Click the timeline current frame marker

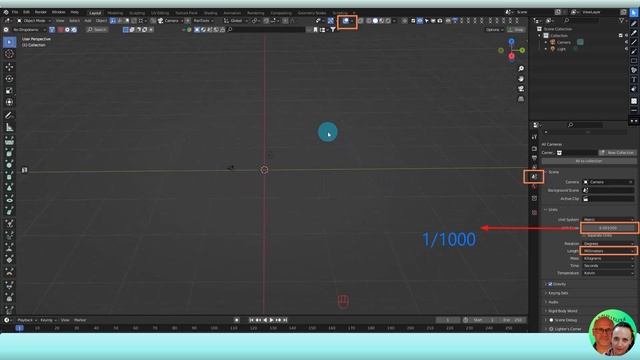(x=19, y=328)
